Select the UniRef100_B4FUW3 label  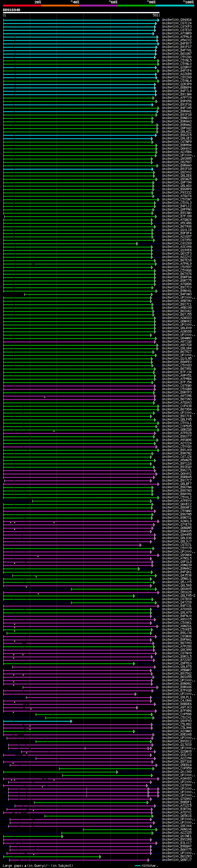click(177, 294)
